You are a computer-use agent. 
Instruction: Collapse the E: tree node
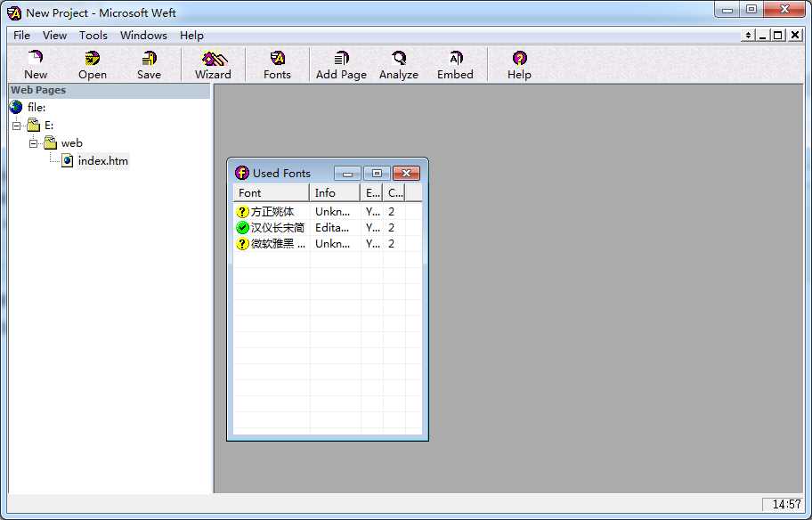17,126
